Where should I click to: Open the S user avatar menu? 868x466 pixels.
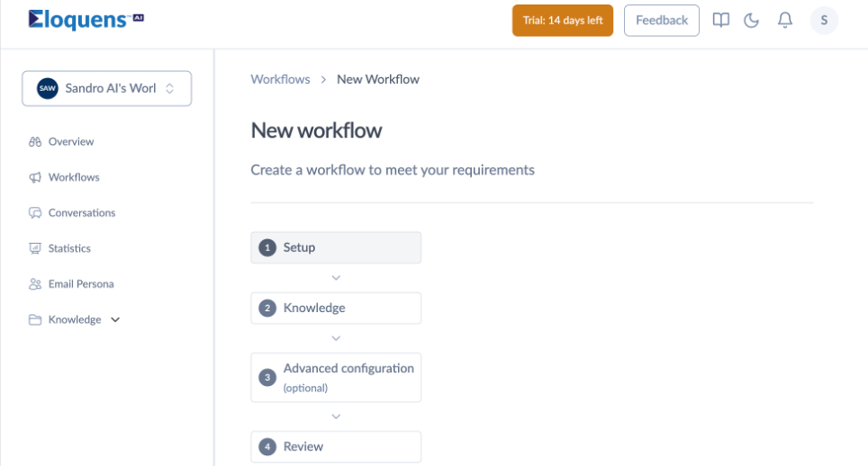coord(824,21)
